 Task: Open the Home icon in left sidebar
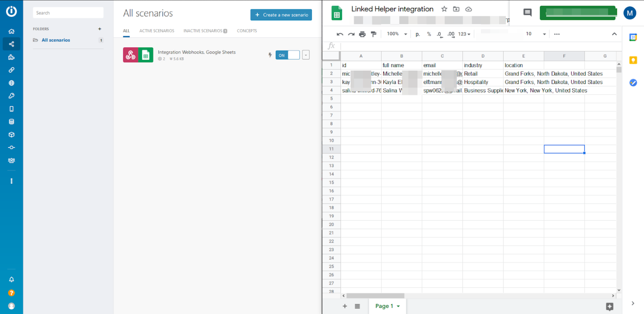coord(11,31)
